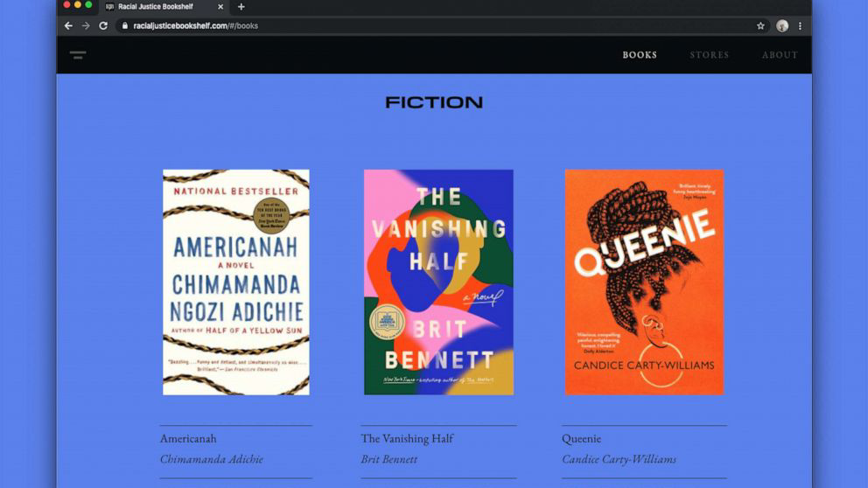The width and height of the screenshot is (868, 488).
Task: Click the Queenie title link
Action: [581, 438]
